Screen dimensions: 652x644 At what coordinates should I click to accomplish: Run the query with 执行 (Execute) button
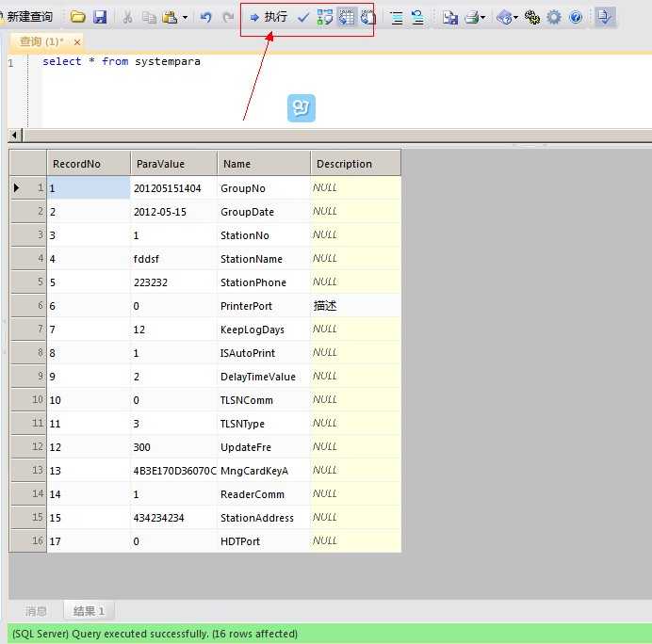point(269,17)
